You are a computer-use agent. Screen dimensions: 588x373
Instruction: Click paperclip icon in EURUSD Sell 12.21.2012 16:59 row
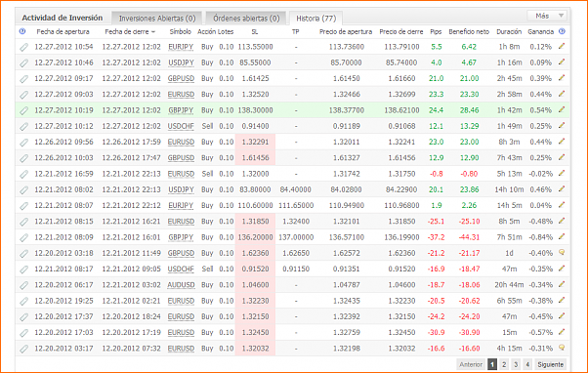click(x=24, y=174)
